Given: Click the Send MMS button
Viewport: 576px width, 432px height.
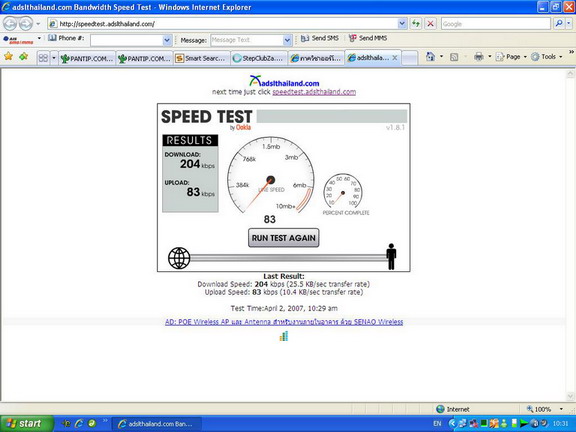Looking at the screenshot, I should (368, 38).
